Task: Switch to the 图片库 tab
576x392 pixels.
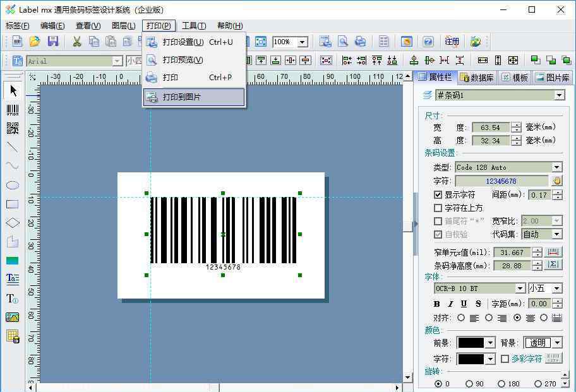Action: (553, 78)
